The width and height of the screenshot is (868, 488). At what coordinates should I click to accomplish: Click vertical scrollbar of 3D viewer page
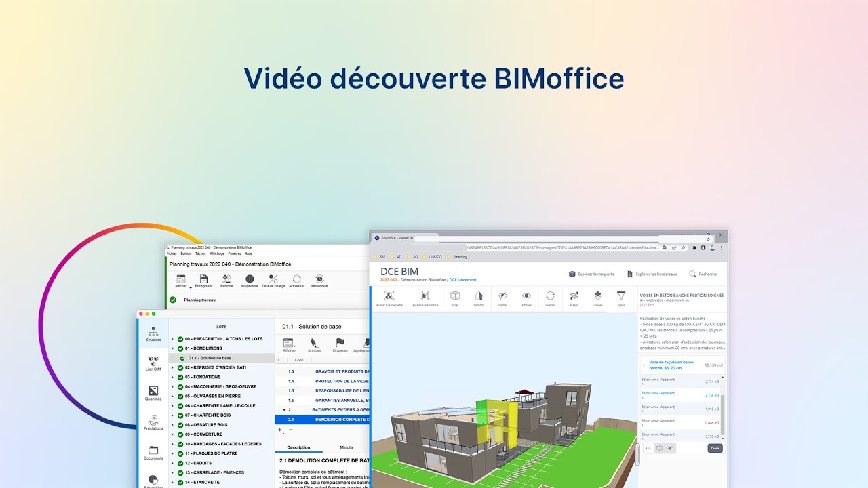637,454
